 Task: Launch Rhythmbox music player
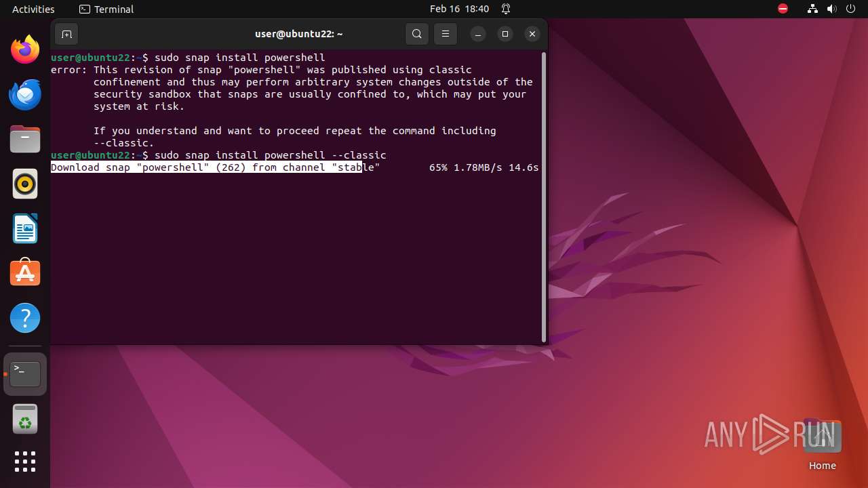click(x=25, y=184)
